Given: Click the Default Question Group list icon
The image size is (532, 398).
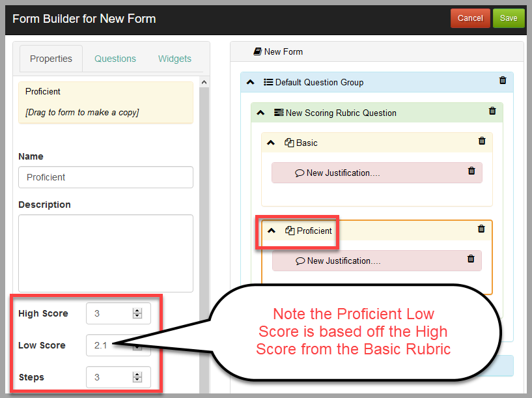Looking at the screenshot, I should coord(268,82).
